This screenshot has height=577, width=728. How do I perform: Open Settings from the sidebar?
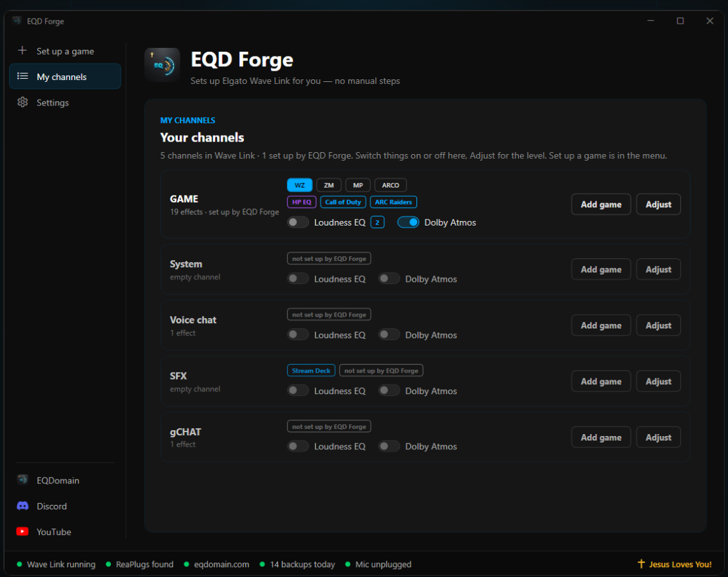pos(65,102)
